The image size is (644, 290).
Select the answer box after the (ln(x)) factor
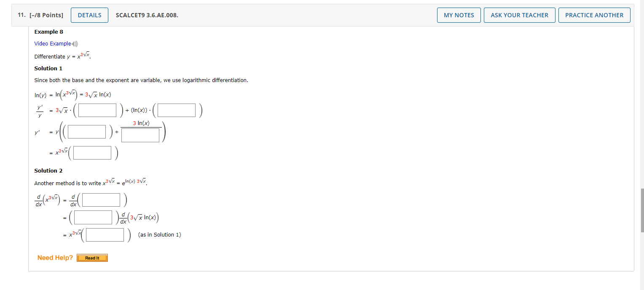[176, 110]
